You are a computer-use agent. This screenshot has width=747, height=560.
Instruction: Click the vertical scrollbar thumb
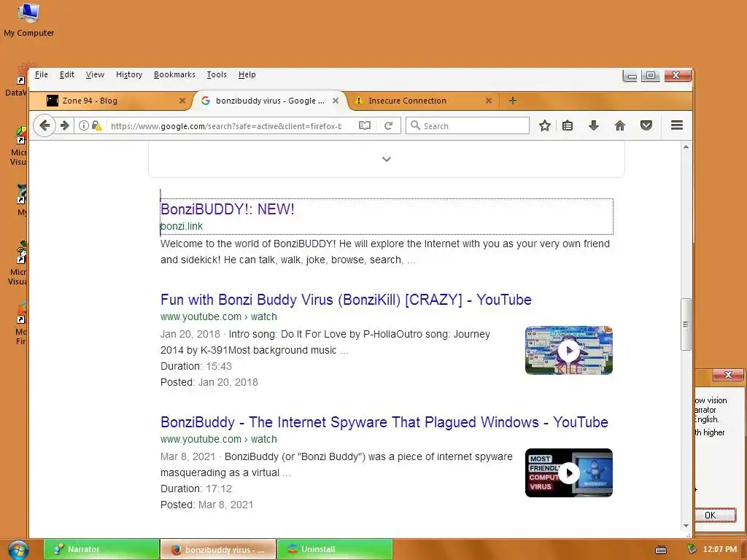click(686, 324)
